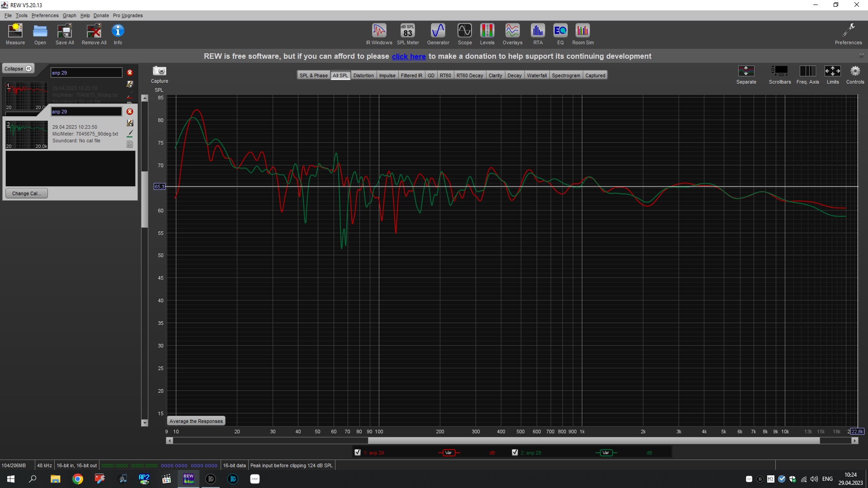This screenshot has width=868, height=488.
Task: Open the Captured tab
Action: 595,75
